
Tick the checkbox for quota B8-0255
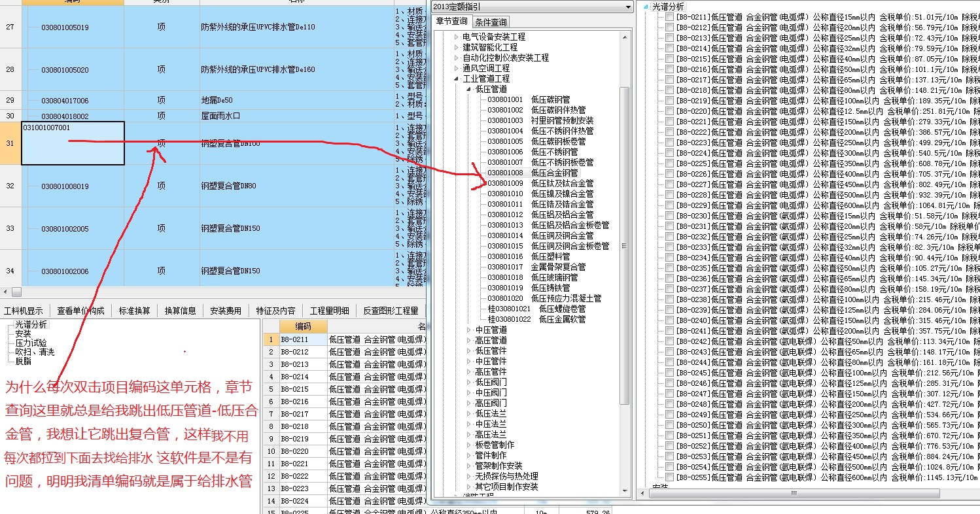click(669, 477)
